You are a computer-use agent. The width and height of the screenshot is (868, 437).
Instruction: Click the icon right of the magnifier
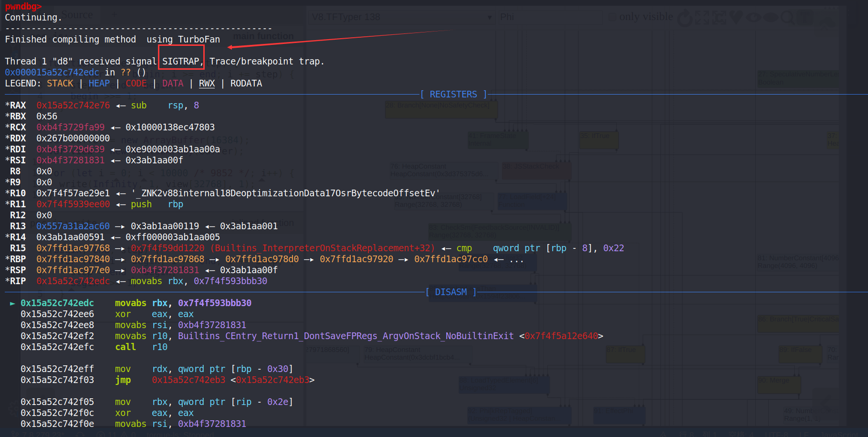click(x=806, y=18)
